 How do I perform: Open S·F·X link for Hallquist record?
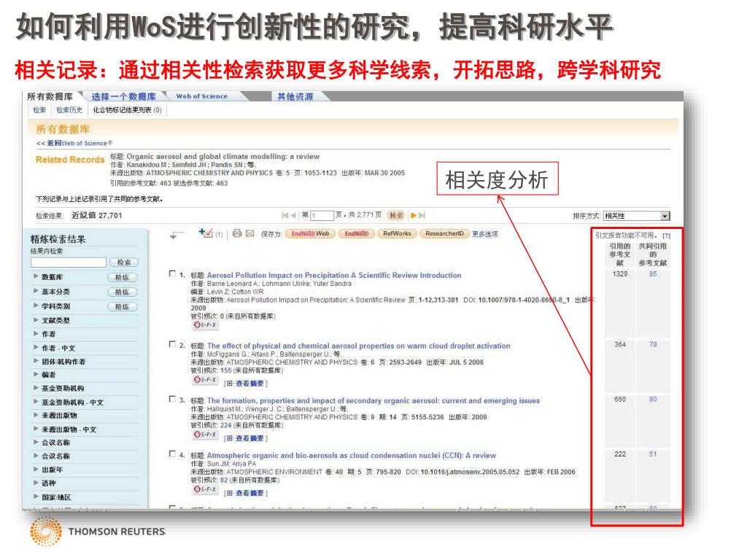(205, 435)
